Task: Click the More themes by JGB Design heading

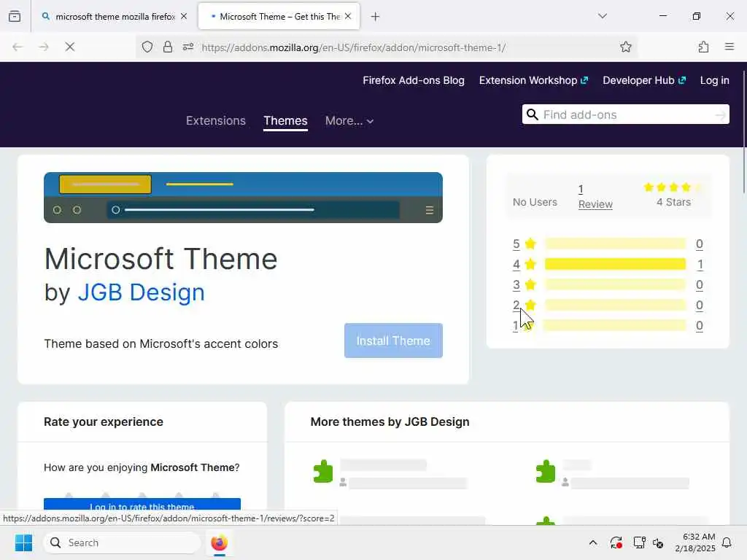Action: (390, 422)
